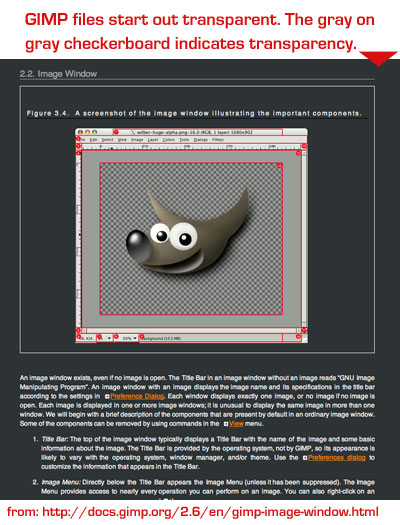The image size is (400, 525).
Task: Follow the Preference Dialog link
Action: click(x=137, y=396)
